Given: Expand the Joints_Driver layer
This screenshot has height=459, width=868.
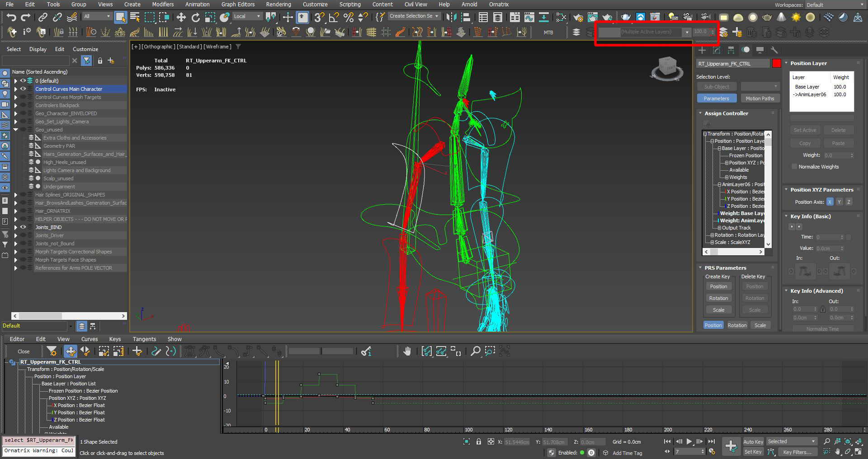Looking at the screenshot, I should 15,235.
